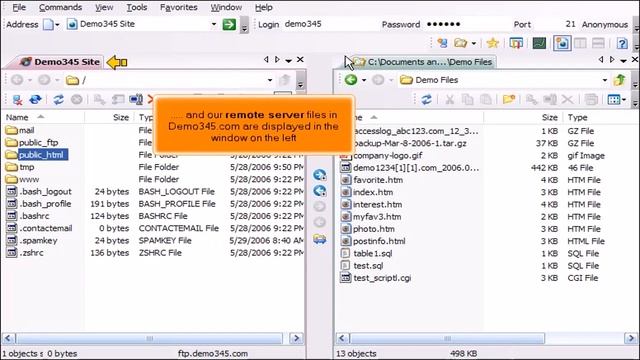Viewport: 640px width, 360px height.
Task: Click the new document icon next to Address
Action: click(48, 24)
